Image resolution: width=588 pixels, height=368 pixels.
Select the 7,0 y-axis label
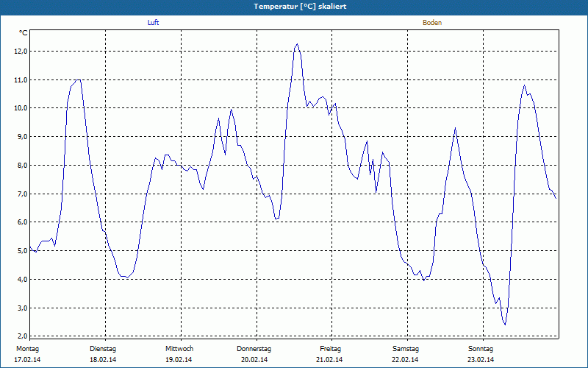(22, 194)
